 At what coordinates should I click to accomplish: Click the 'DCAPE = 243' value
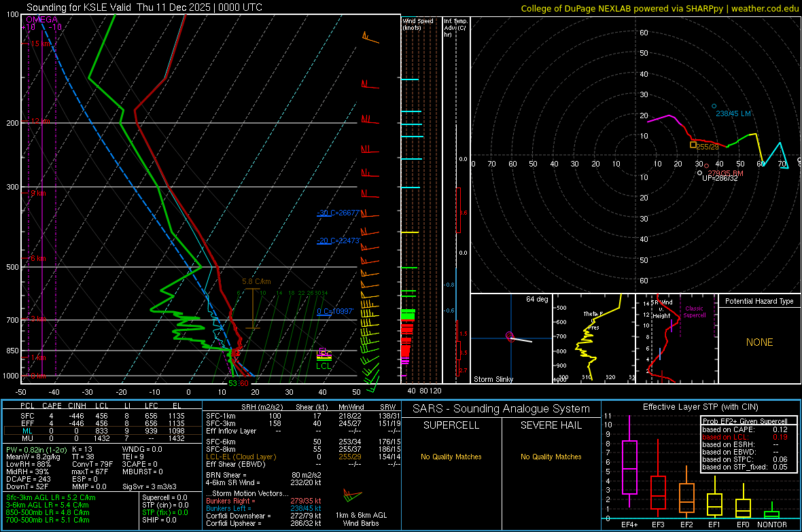pyautogui.click(x=28, y=479)
